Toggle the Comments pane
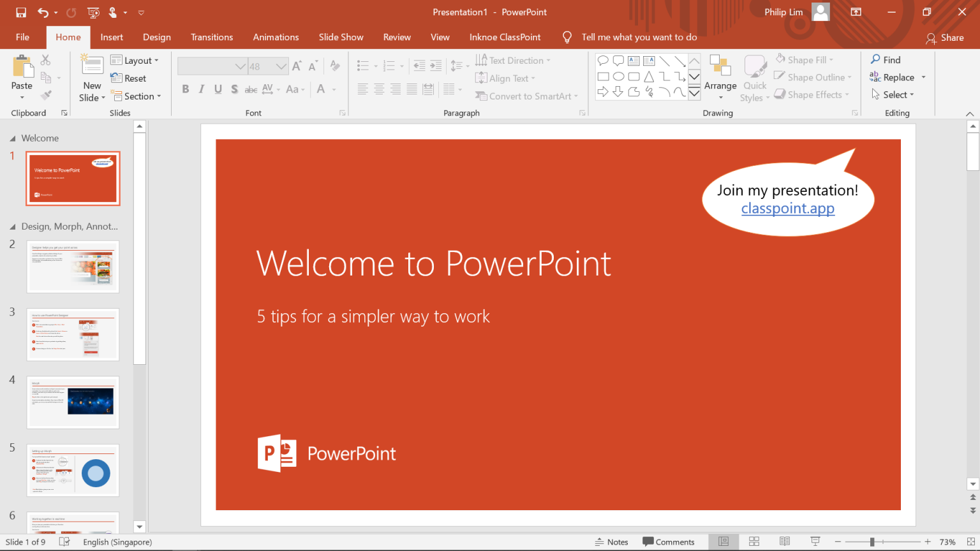Viewport: 980px width, 551px height. pos(668,542)
